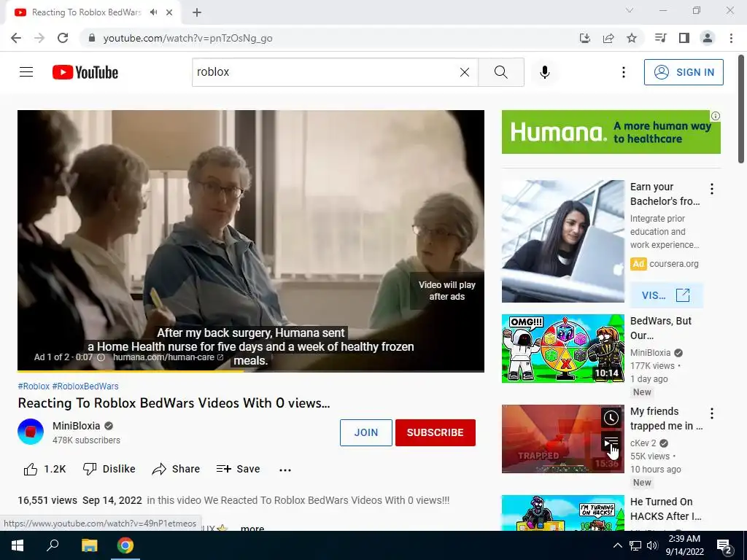Reload the page with refresh icon

click(x=63, y=38)
